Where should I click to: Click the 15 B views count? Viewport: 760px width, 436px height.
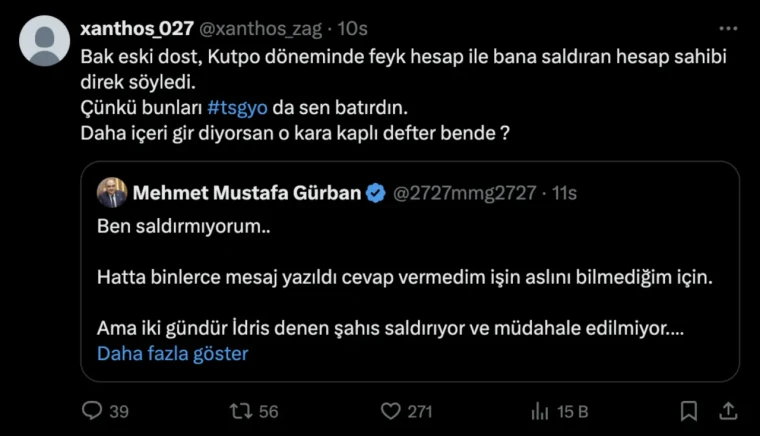click(x=573, y=411)
